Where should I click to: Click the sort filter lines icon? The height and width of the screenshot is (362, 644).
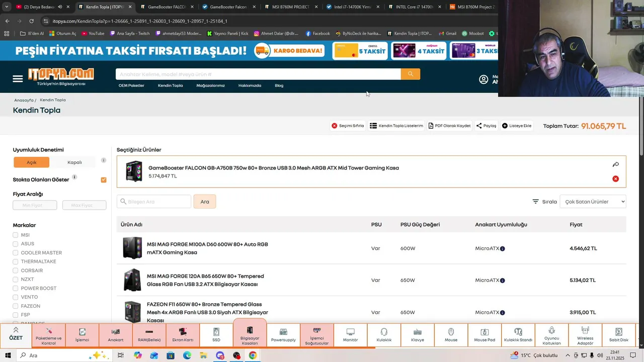[x=536, y=202]
